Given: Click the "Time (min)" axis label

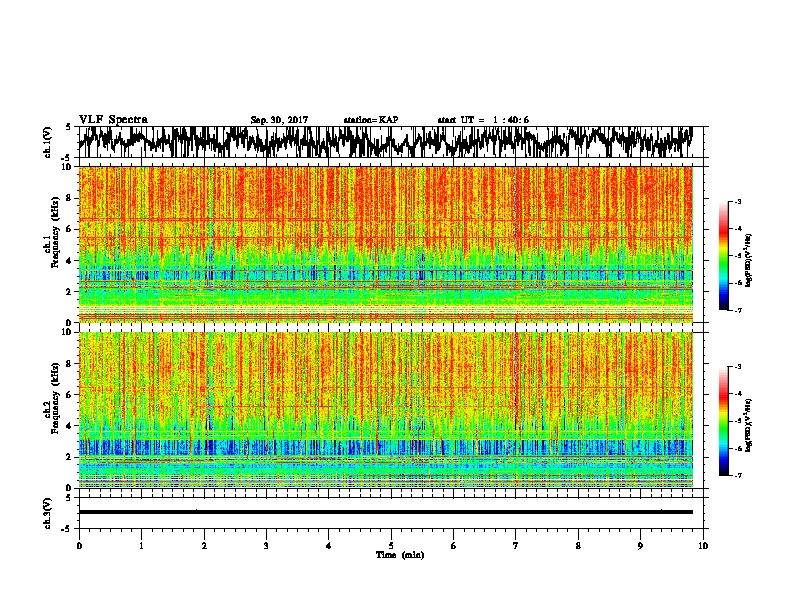Looking at the screenshot, I should 400,555.
